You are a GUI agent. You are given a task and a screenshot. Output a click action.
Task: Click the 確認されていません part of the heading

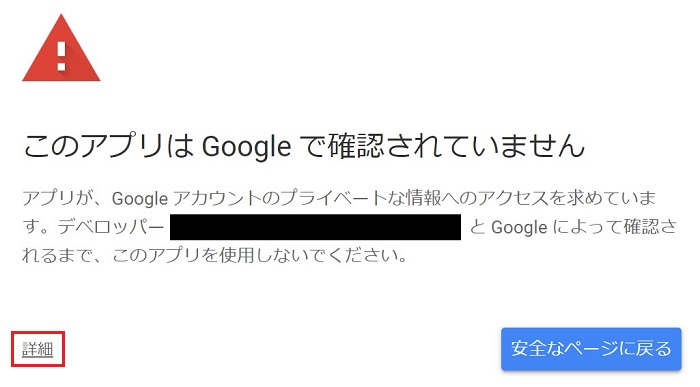pyautogui.click(x=456, y=146)
